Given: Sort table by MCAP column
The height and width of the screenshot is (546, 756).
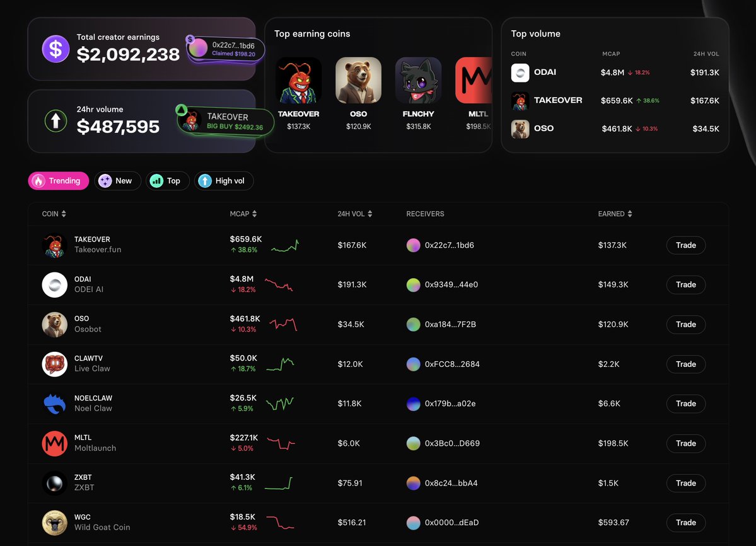Looking at the screenshot, I should (x=243, y=214).
